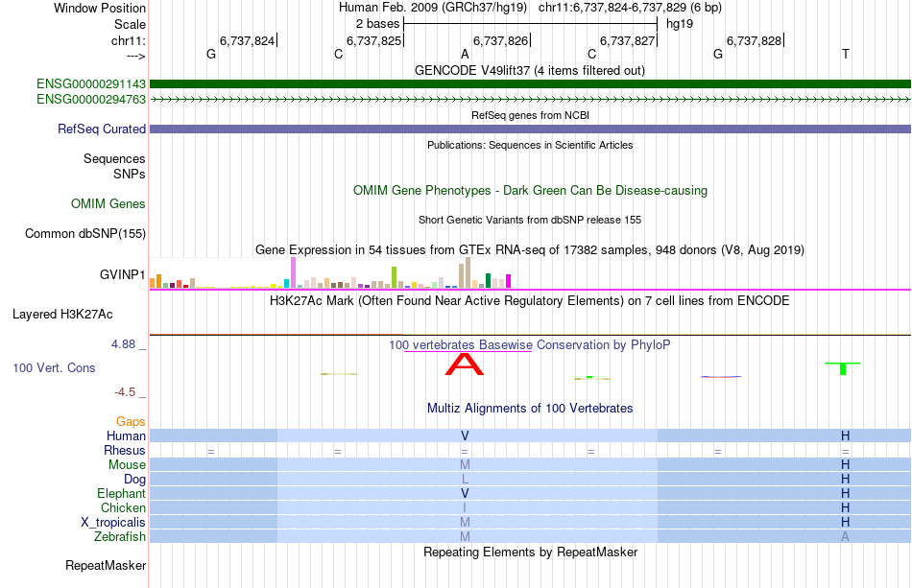Select the Dog alignment row label
Viewport: 912px width, 588px height.
(x=134, y=480)
